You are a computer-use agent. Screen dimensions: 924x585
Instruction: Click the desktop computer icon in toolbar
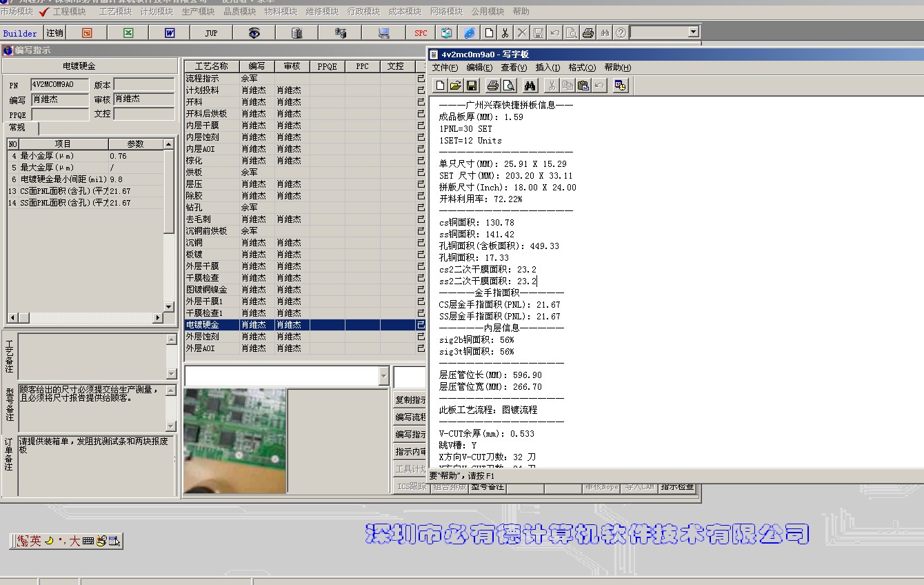pyautogui.click(x=384, y=32)
